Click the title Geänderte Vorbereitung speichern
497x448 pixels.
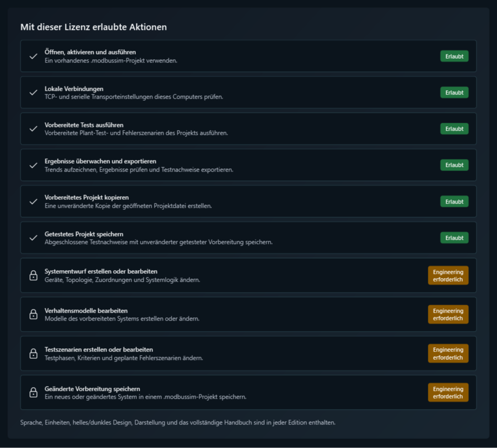pos(92,389)
